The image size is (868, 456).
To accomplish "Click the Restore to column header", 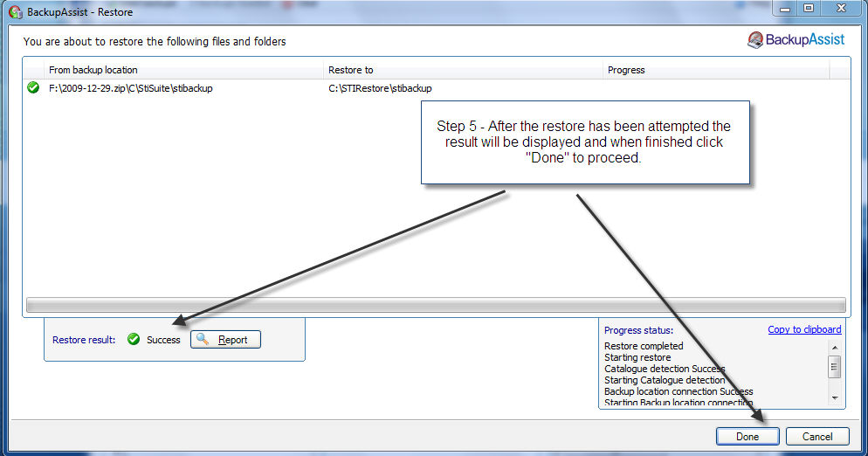I will coord(463,70).
